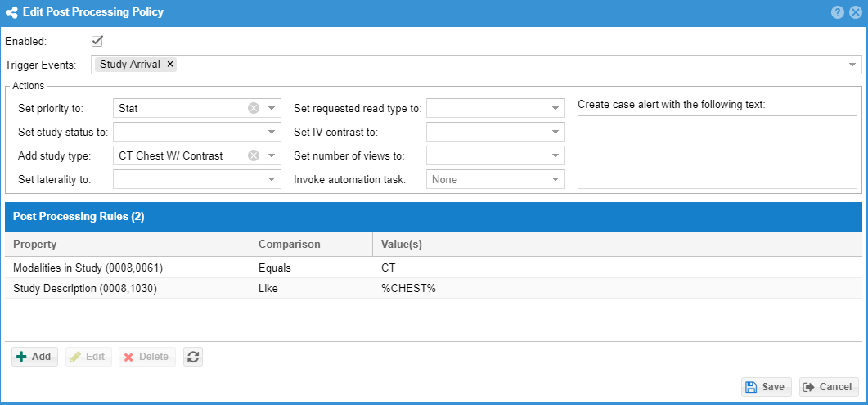Clear the CT Chest W/ Contrast study type
This screenshot has width=868, height=405.
[254, 156]
